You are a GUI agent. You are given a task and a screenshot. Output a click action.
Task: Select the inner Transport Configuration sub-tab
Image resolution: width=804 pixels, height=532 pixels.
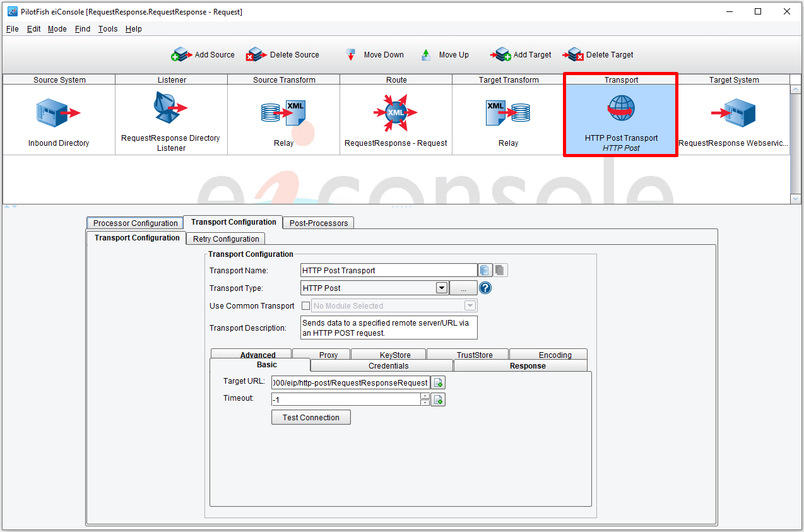(x=137, y=238)
